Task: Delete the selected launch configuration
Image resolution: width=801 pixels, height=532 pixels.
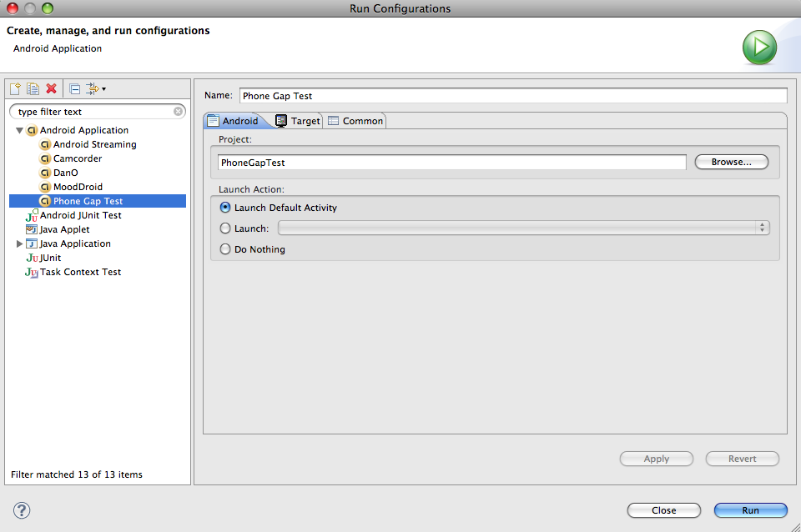Action: coord(51,89)
